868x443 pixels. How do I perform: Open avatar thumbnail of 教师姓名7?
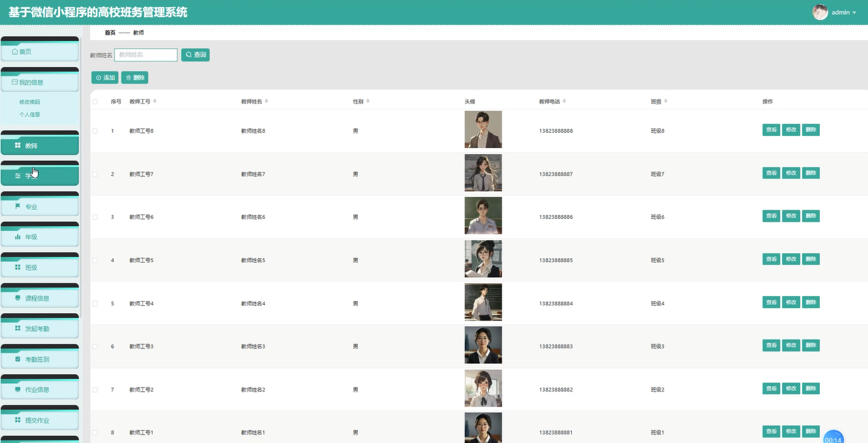coord(483,172)
